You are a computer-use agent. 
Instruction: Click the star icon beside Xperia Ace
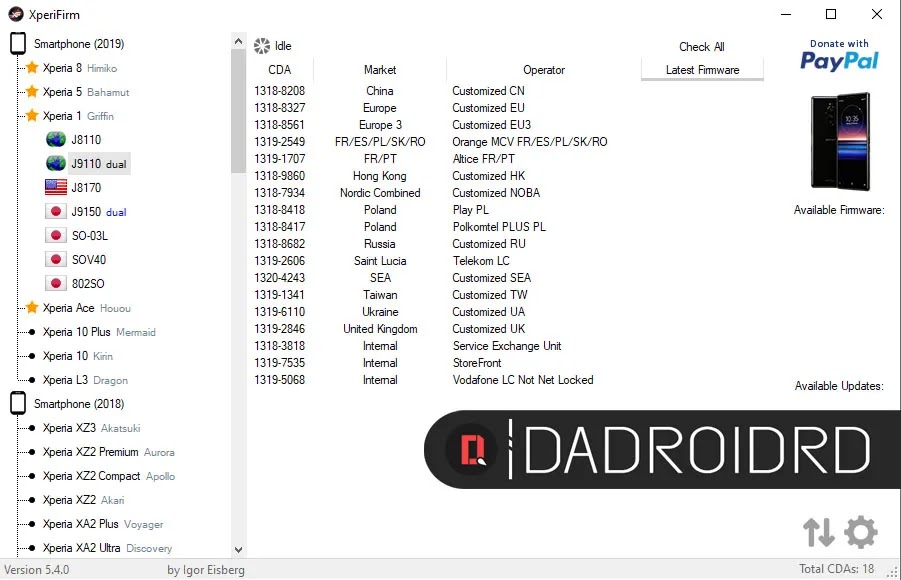(32, 308)
